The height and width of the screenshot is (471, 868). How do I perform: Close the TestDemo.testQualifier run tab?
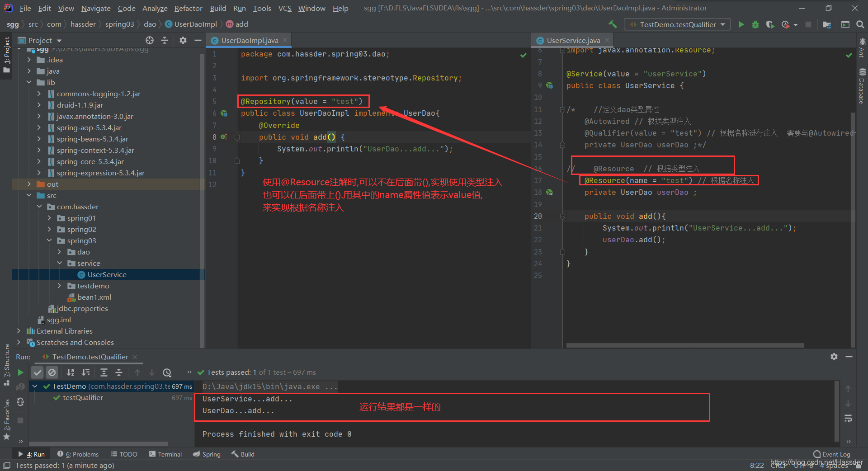coord(135,357)
